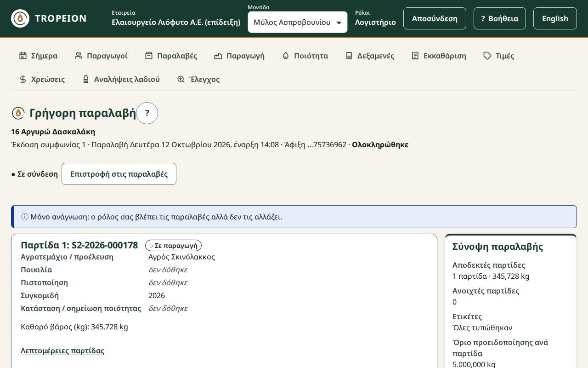Click the Έλεγχος magnifier icon
588x368 pixels.
pyautogui.click(x=181, y=79)
